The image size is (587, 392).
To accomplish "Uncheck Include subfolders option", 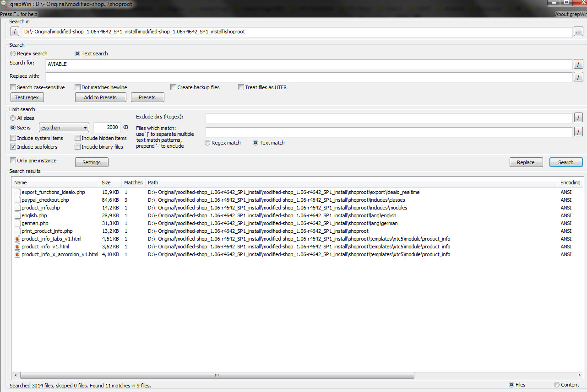I will [13, 147].
